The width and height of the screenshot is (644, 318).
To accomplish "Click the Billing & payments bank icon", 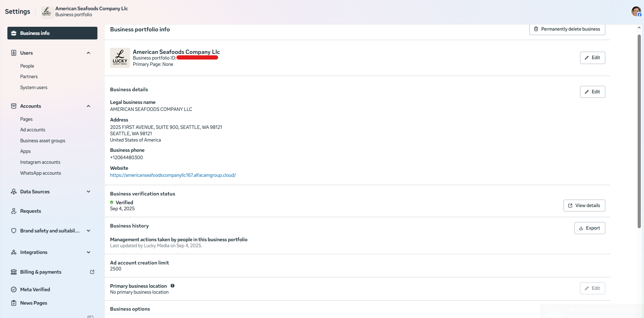I will pos(14,272).
